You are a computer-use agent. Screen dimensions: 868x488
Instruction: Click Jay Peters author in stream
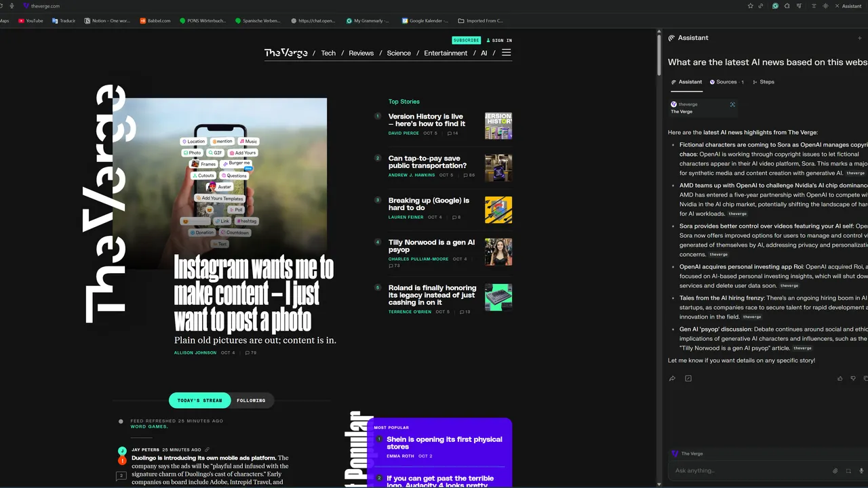point(145,450)
